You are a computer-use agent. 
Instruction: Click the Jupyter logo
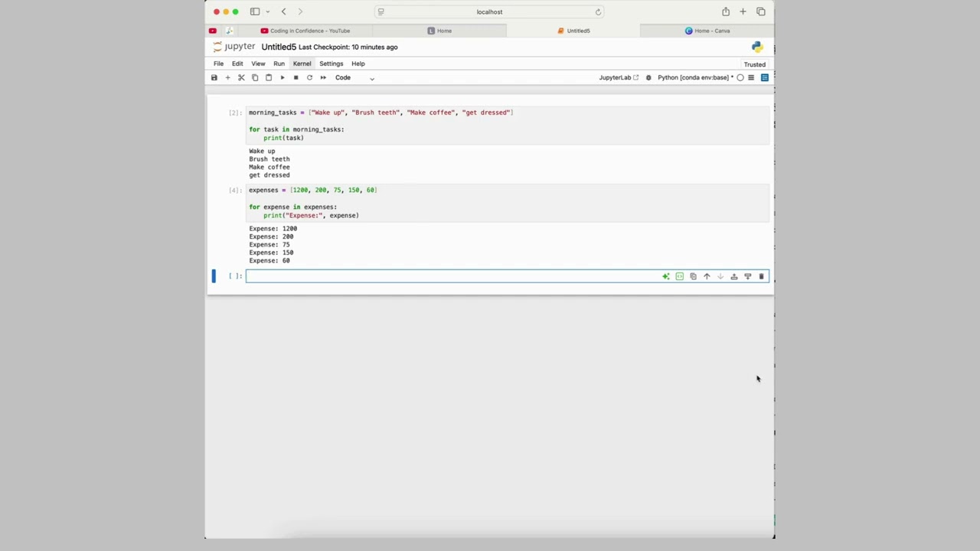tap(234, 47)
